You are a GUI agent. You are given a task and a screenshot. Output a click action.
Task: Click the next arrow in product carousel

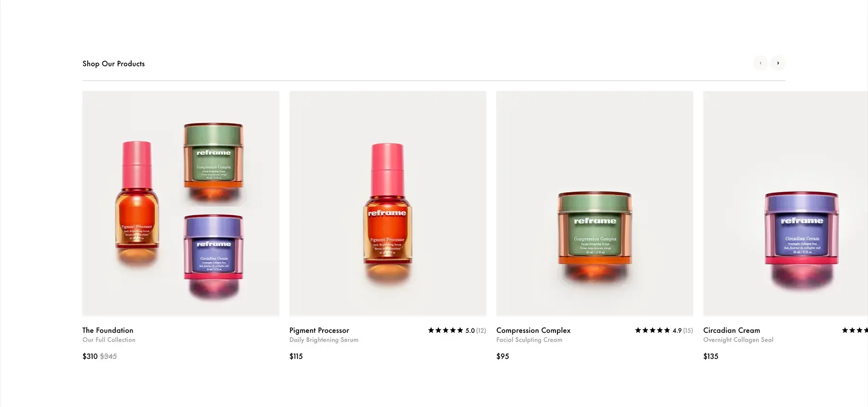pyautogui.click(x=778, y=63)
